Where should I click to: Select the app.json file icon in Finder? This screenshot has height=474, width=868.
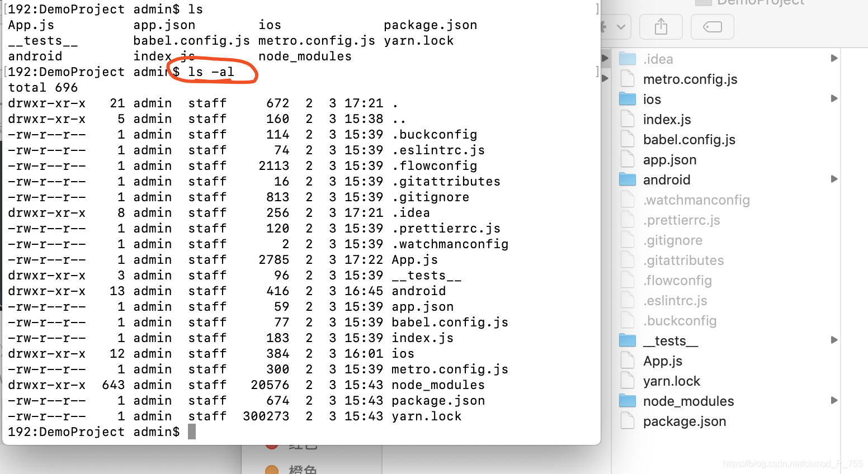(x=628, y=159)
